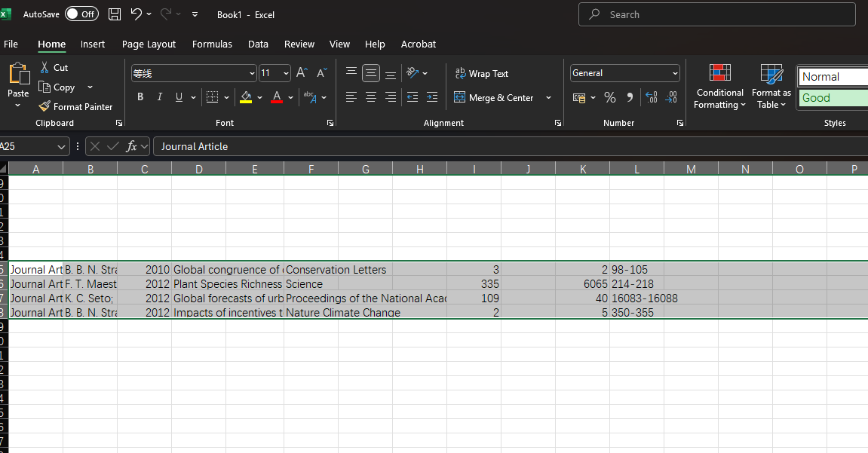Open Customize Quick Access Toolbar arrow
The image size is (868, 453).
coord(195,14)
